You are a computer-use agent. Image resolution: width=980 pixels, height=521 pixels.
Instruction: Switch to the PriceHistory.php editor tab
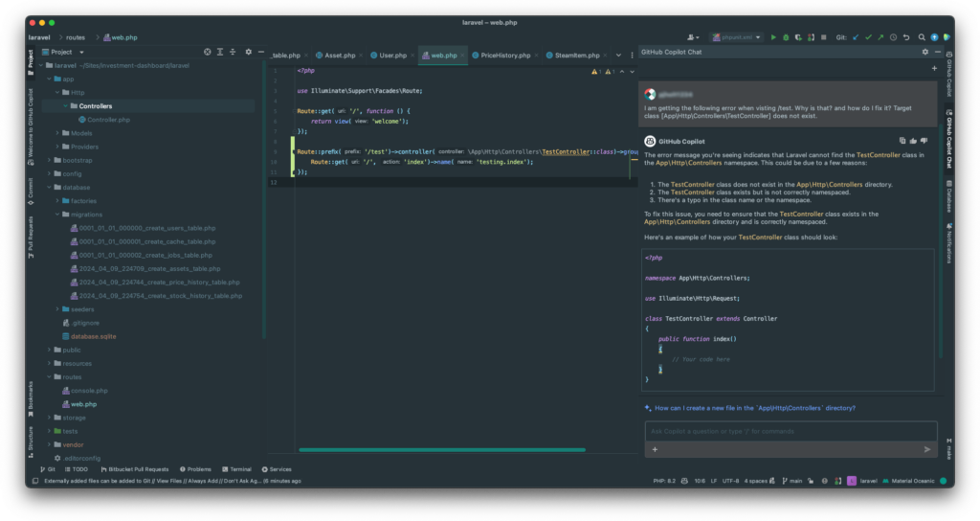505,55
